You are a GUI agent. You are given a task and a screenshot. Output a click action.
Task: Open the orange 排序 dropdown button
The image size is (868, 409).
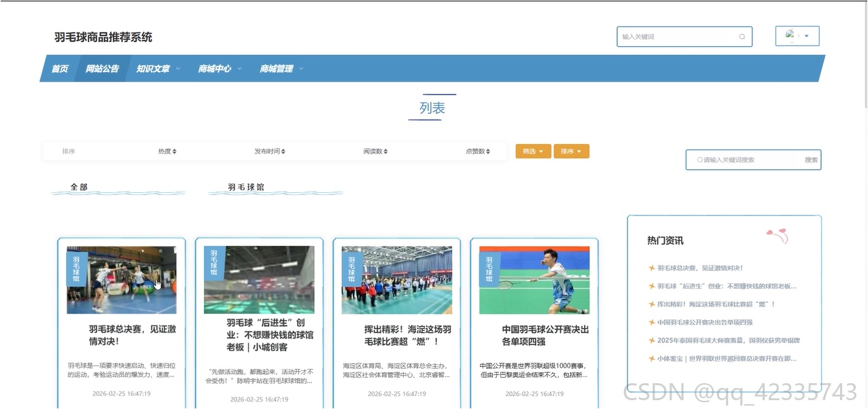[x=572, y=152]
